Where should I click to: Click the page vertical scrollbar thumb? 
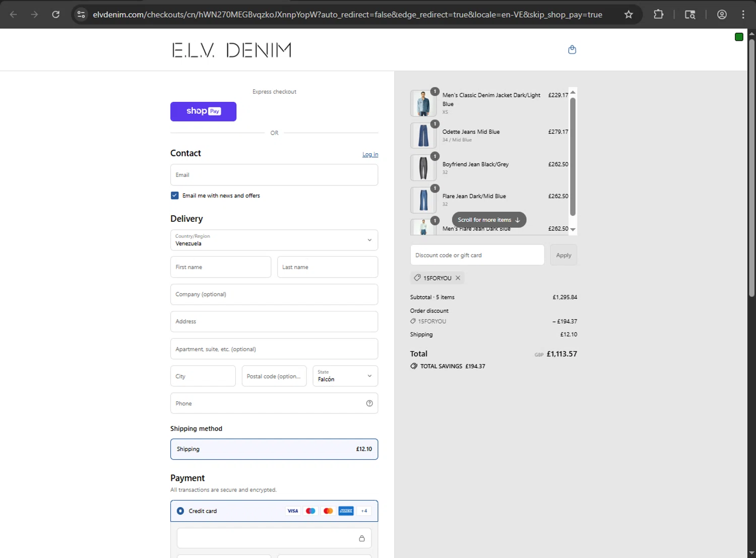[x=751, y=168]
